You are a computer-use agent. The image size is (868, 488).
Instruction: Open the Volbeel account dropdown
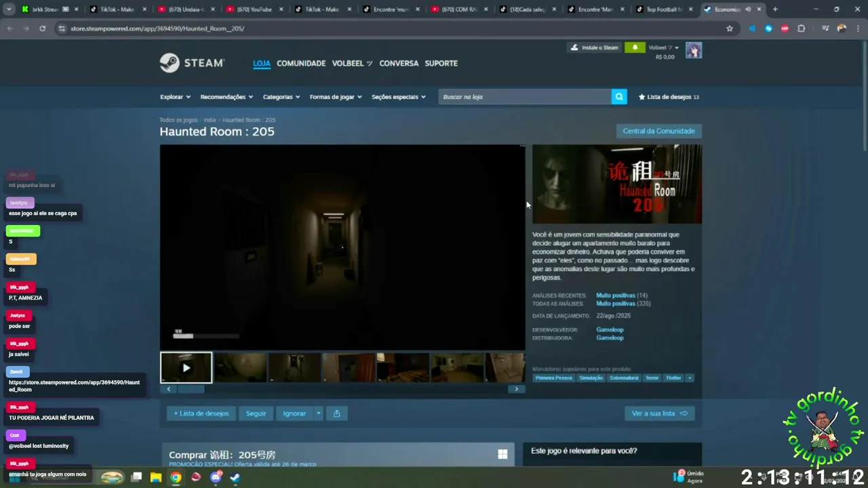[x=664, y=47]
